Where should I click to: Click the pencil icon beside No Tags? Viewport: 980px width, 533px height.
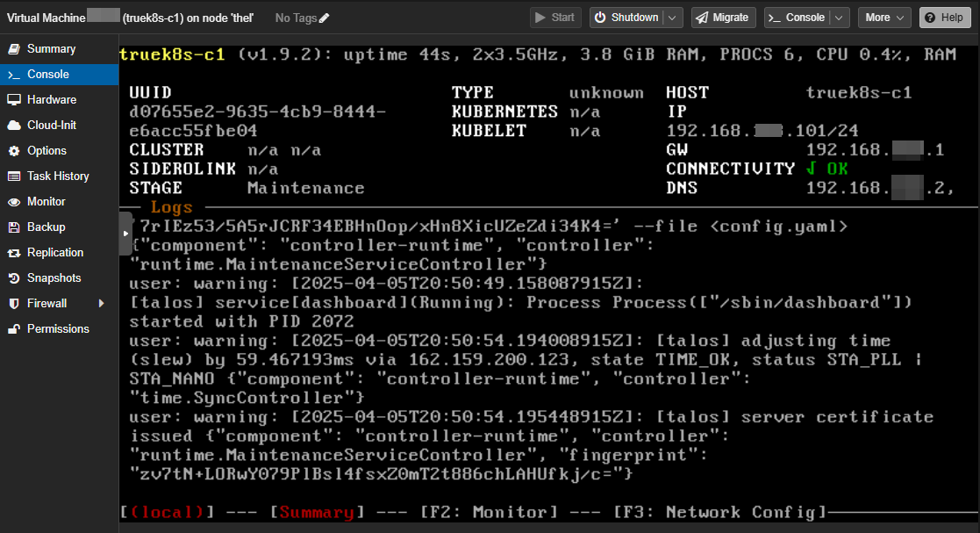point(325,18)
